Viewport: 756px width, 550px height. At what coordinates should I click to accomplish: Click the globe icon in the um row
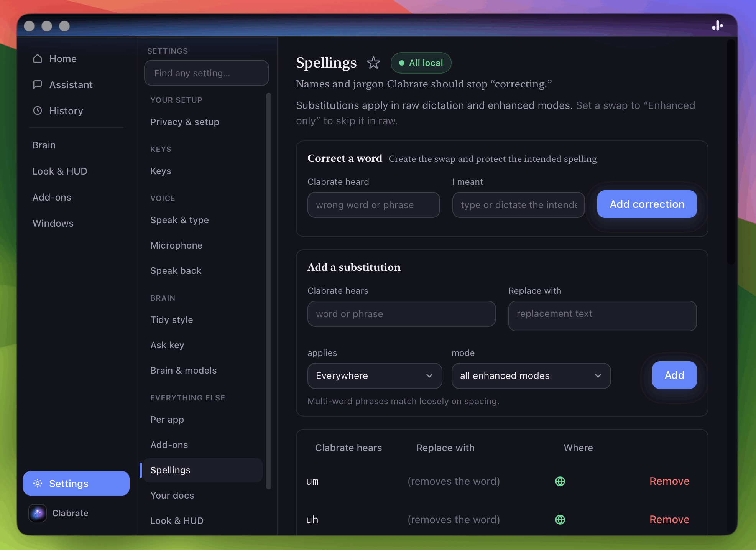click(560, 481)
